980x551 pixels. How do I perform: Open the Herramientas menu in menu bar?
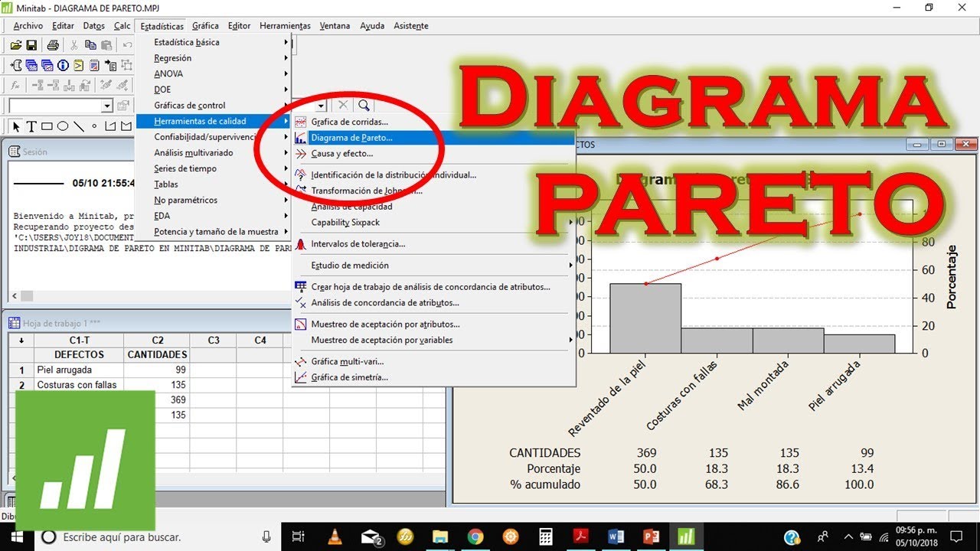pyautogui.click(x=285, y=26)
